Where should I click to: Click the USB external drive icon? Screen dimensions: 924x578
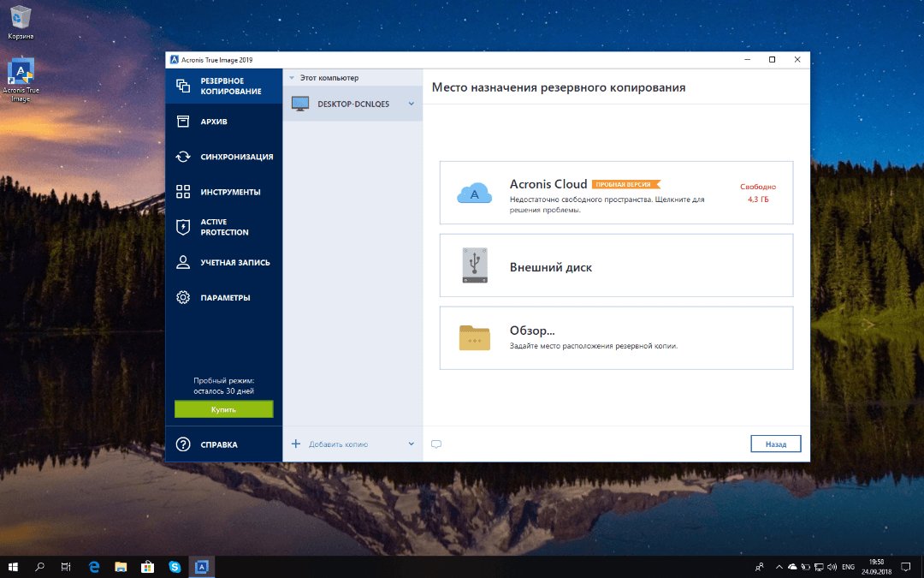(475, 265)
